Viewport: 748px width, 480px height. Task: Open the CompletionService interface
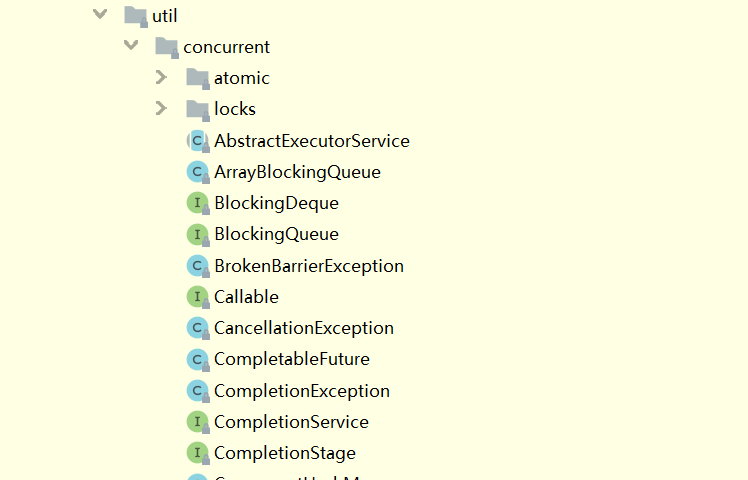(291, 422)
